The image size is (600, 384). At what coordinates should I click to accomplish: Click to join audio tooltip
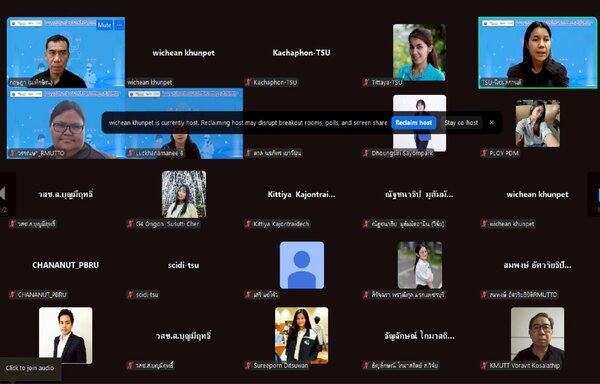(x=30, y=368)
